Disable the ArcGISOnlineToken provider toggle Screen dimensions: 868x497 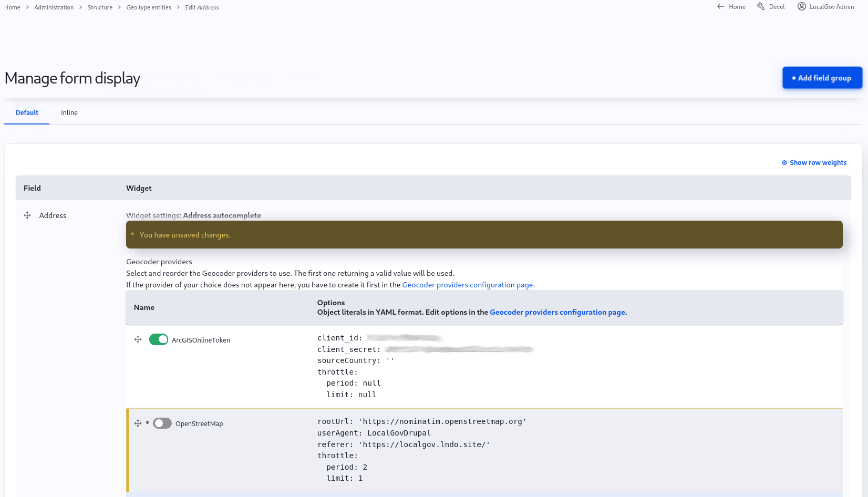point(158,339)
